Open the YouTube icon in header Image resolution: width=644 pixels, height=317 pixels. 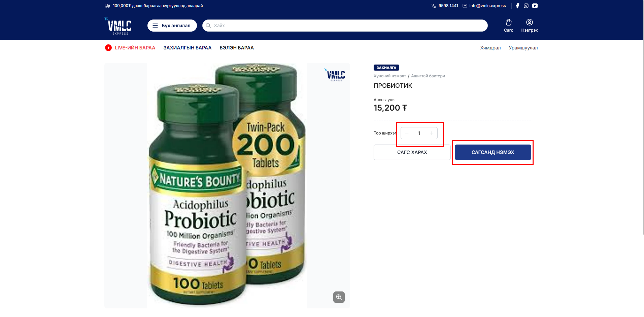(x=535, y=6)
